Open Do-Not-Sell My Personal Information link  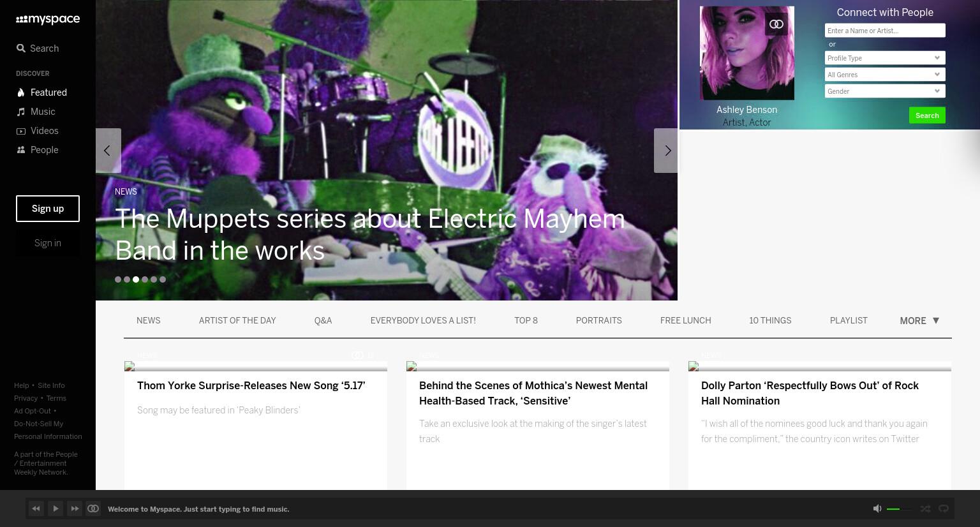[48, 430]
